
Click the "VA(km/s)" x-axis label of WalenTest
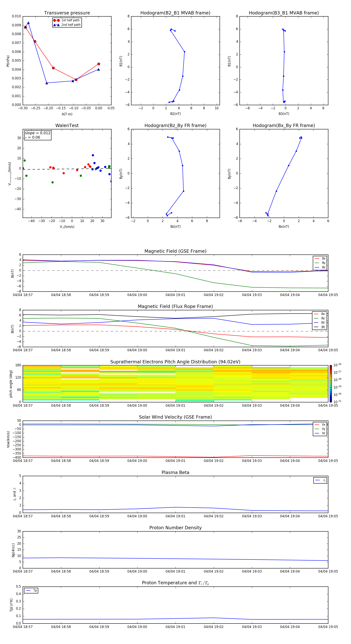(x=67, y=227)
